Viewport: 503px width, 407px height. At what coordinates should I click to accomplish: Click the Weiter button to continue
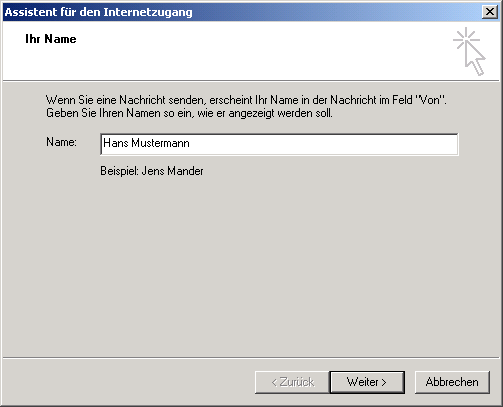[367, 382]
